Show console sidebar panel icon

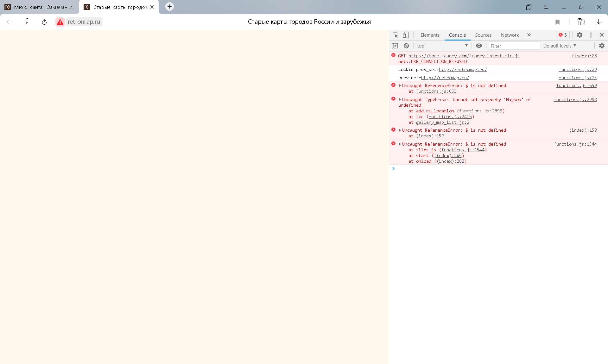[x=395, y=46]
